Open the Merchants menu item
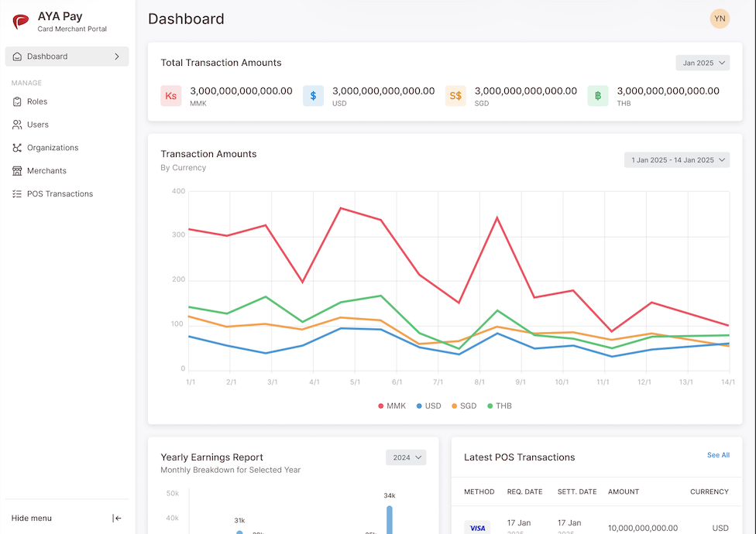This screenshot has height=534, width=756. [46, 171]
